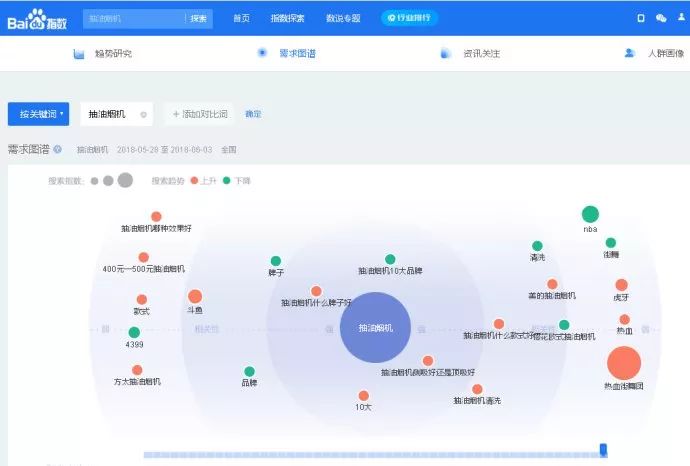Open the WeChat icon in header
This screenshot has width=690, height=466.
pyautogui.click(x=661, y=18)
